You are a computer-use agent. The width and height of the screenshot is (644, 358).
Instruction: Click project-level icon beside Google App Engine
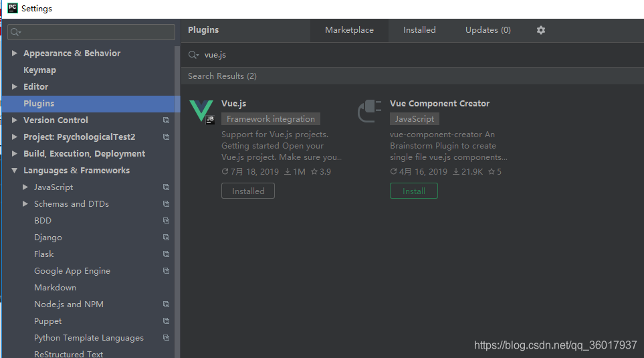pyautogui.click(x=166, y=271)
